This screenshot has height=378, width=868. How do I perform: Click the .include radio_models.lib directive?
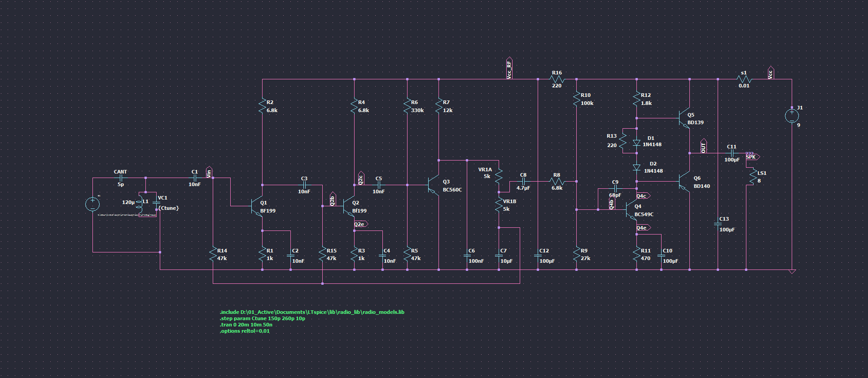point(312,312)
